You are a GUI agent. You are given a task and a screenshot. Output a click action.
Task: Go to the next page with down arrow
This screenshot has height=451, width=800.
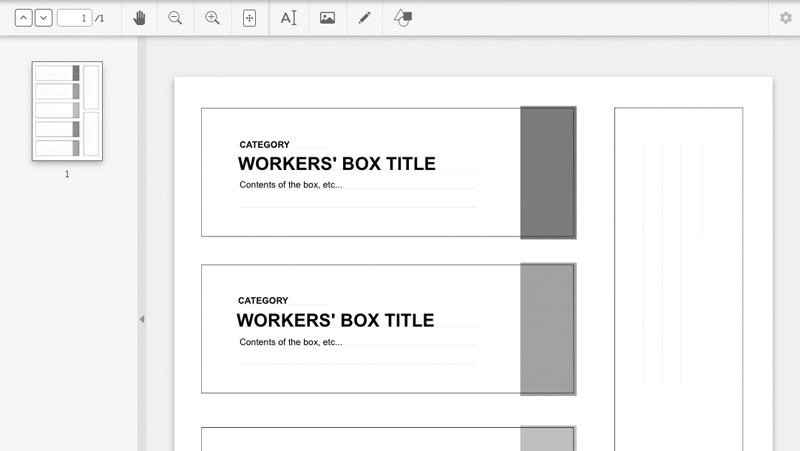43,18
